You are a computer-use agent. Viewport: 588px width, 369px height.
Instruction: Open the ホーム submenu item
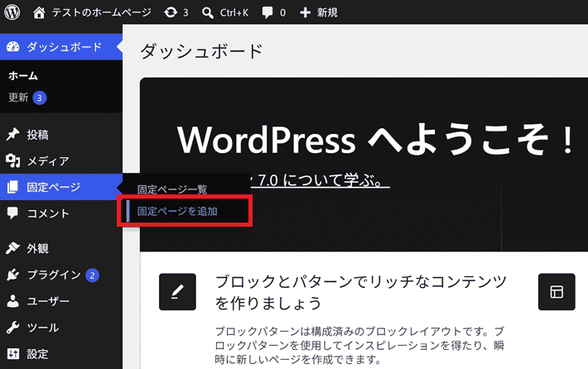click(23, 75)
